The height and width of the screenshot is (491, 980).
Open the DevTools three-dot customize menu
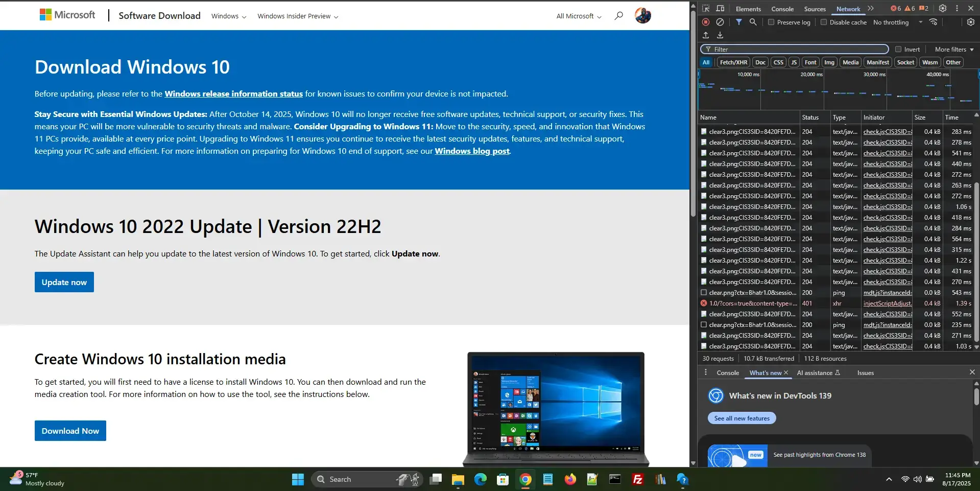click(957, 8)
